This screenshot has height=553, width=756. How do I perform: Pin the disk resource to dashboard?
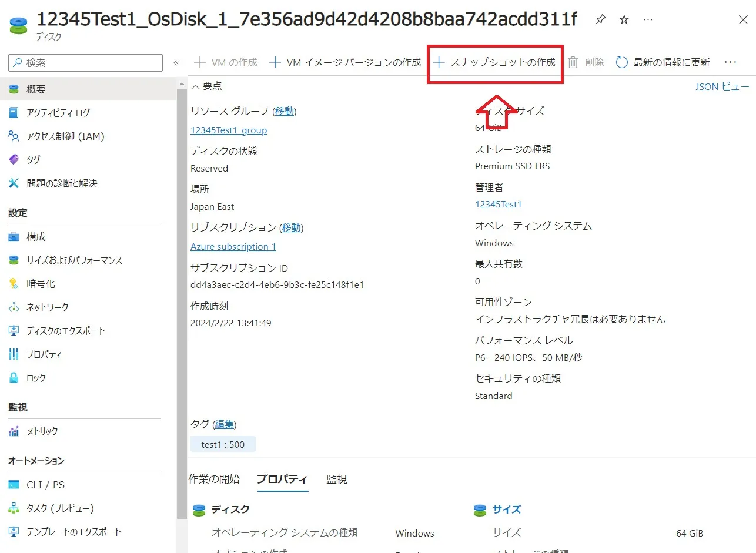point(600,20)
